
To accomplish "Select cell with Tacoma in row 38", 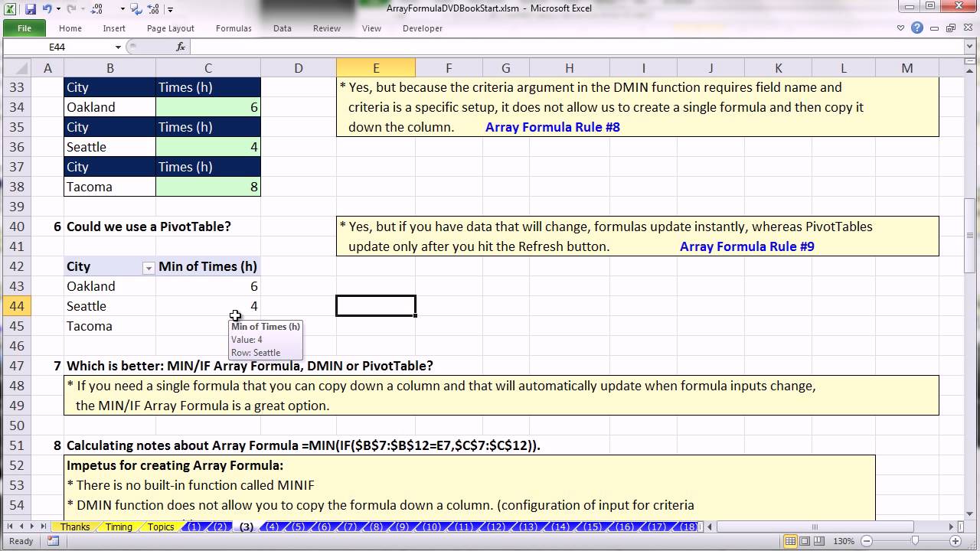I will coord(109,187).
